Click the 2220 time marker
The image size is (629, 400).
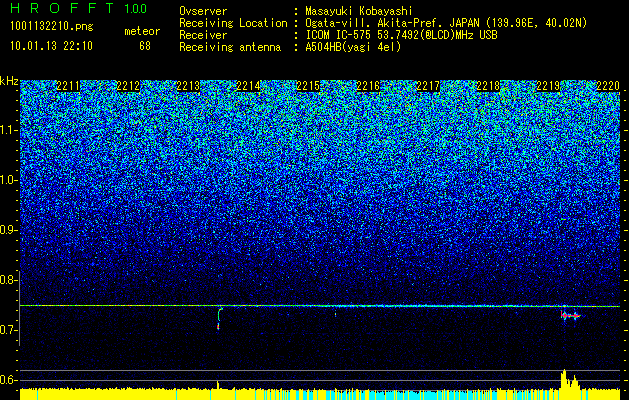click(608, 86)
